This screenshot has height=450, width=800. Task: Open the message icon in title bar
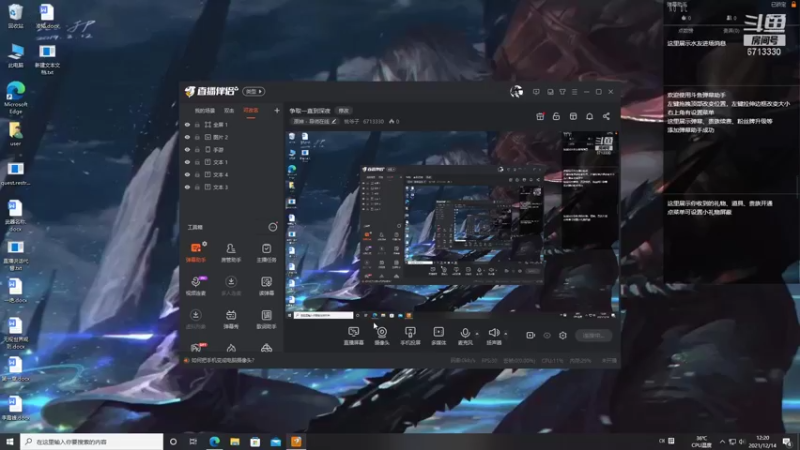[536, 92]
